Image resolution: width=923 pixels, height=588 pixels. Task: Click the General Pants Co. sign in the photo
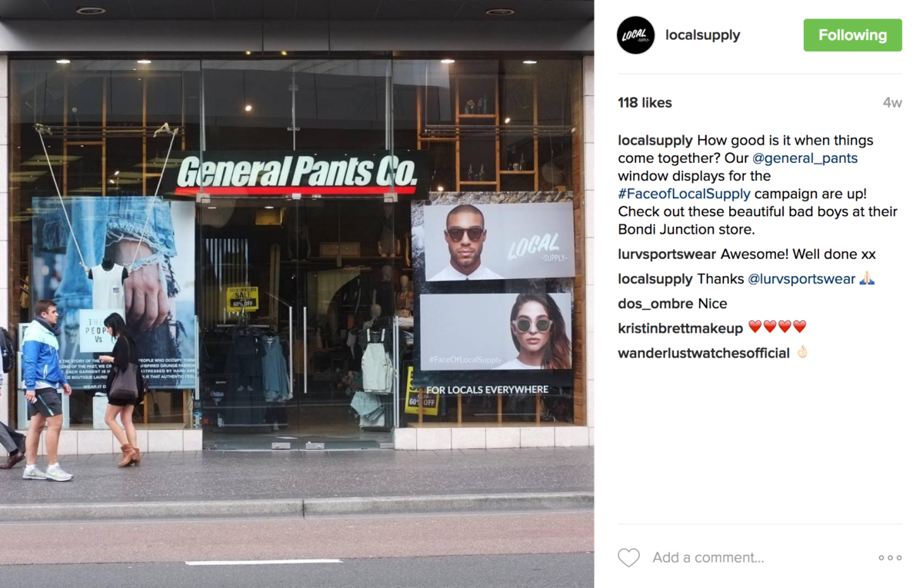pyautogui.click(x=297, y=174)
